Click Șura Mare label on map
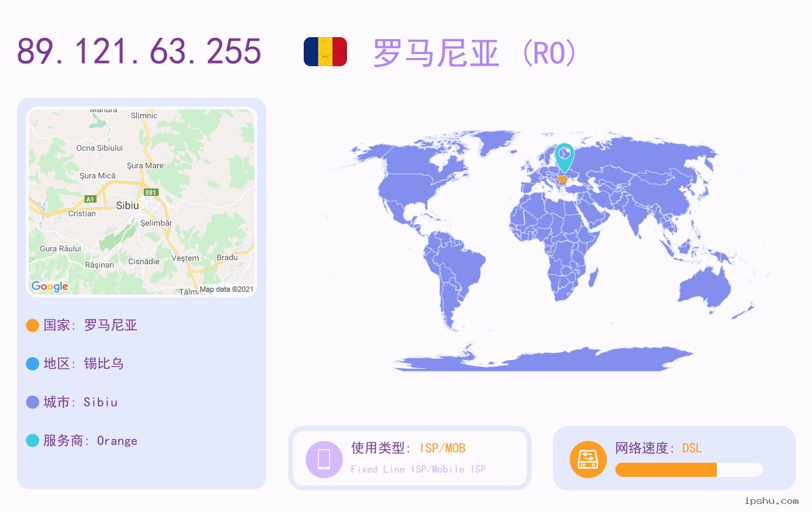The width and height of the screenshot is (812, 512). coord(145,165)
